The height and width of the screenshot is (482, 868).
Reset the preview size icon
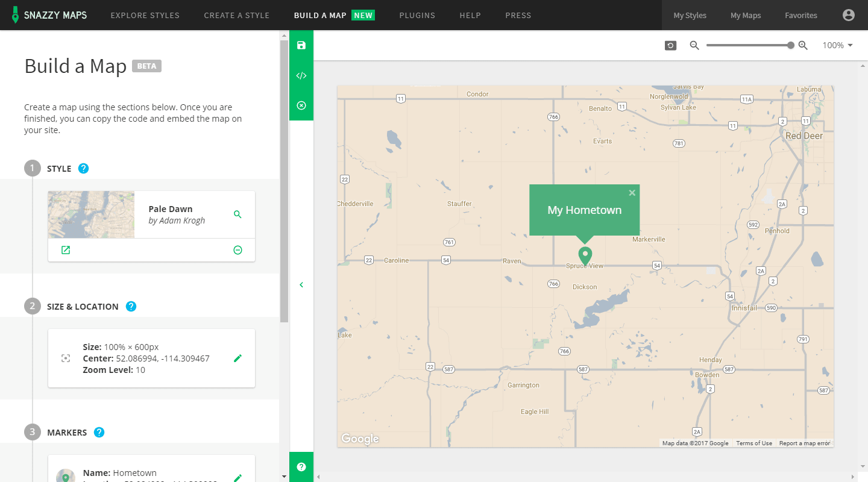pyautogui.click(x=670, y=45)
